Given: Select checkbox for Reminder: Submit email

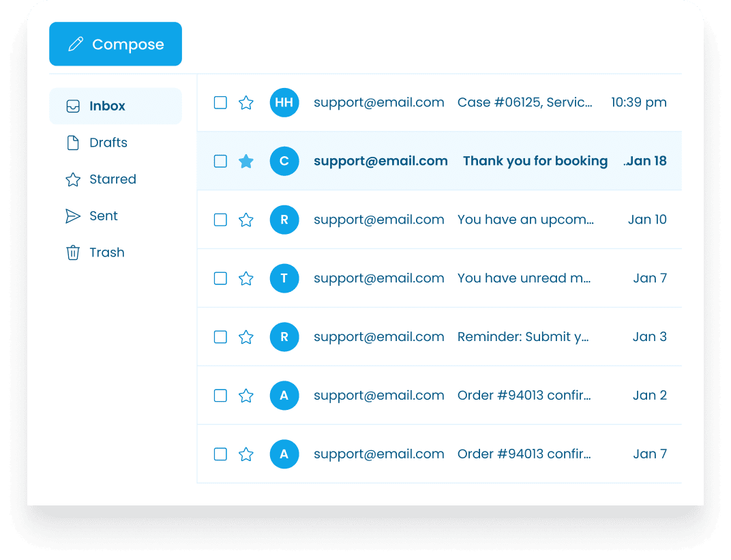Looking at the screenshot, I should (220, 337).
